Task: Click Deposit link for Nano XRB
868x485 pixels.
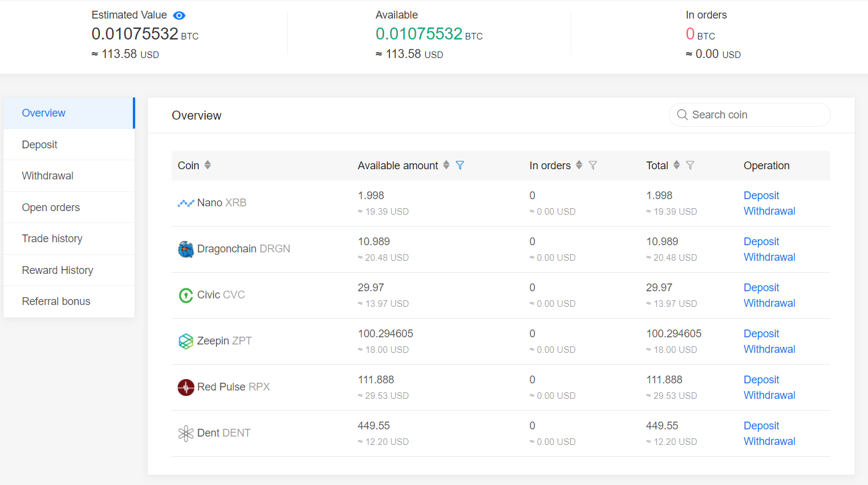Action: pyautogui.click(x=761, y=196)
